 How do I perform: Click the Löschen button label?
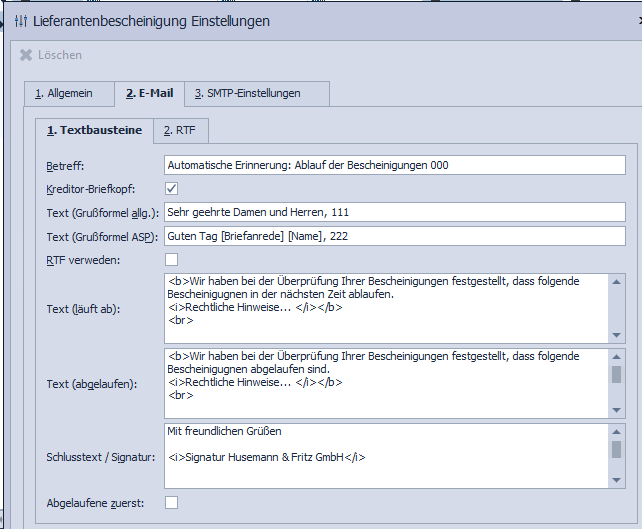(x=60, y=55)
